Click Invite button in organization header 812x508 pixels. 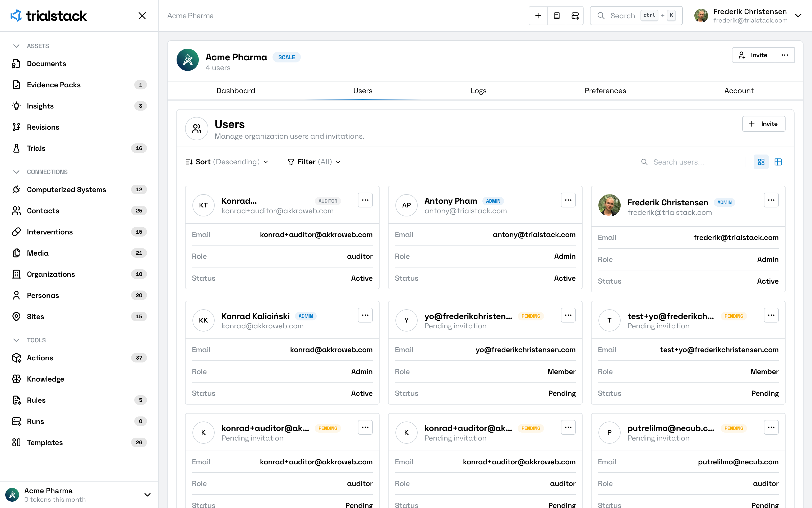click(753, 55)
